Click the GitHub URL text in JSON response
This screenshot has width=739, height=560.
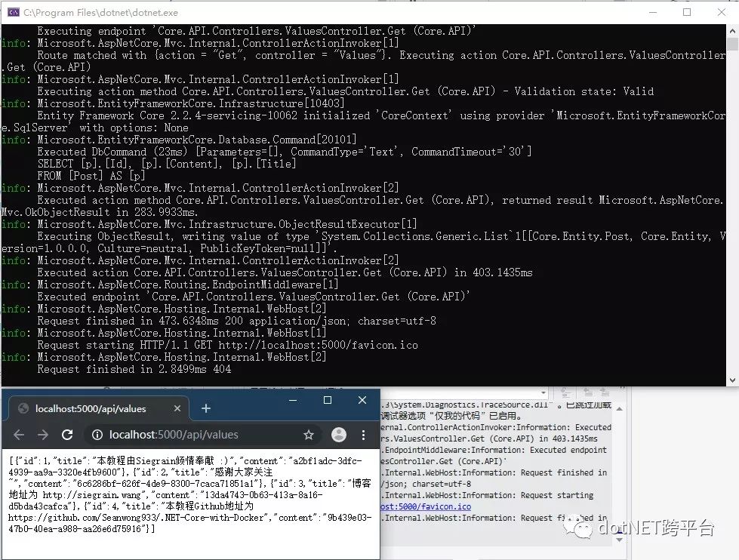tap(136, 518)
